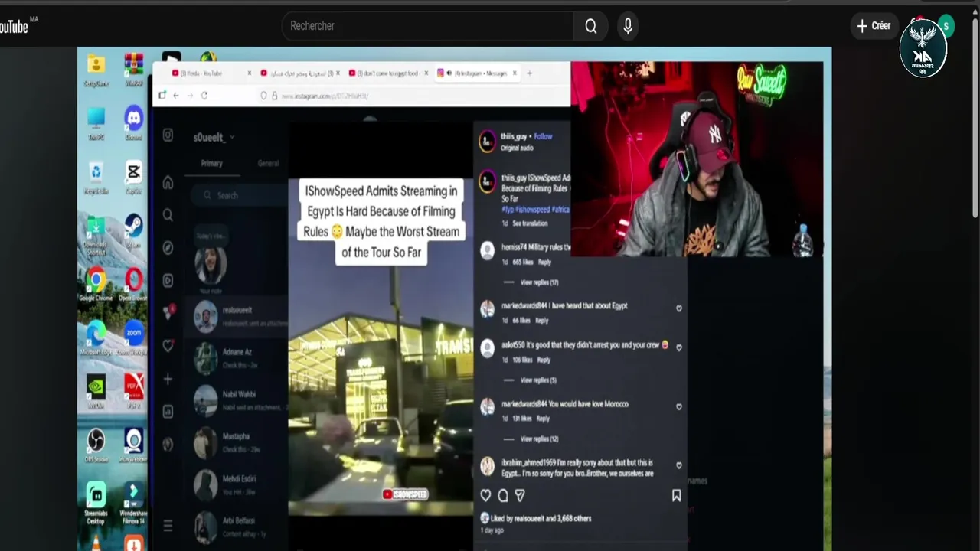Like the ibrahim_ahmed1969 comment
The width and height of the screenshot is (980, 551).
(679, 465)
